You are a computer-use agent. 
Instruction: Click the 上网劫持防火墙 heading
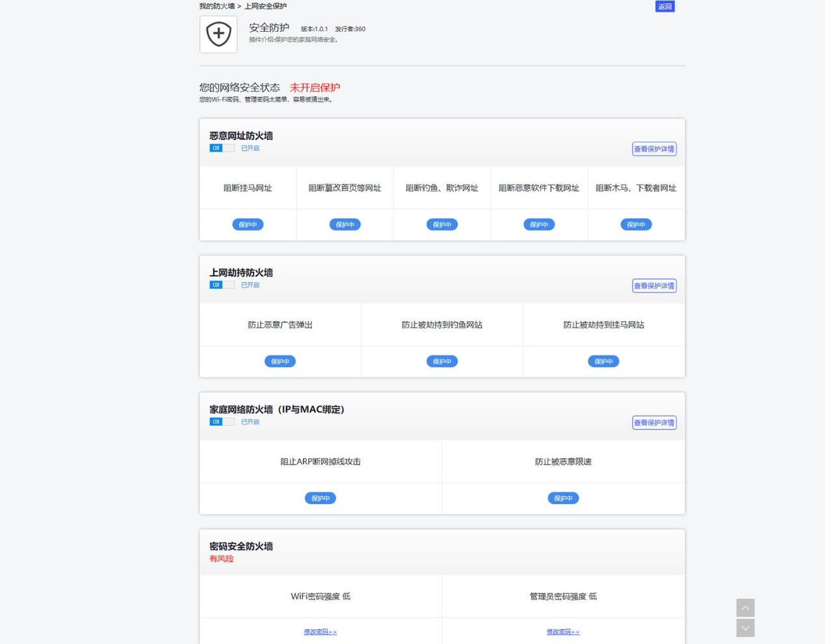pos(241,273)
